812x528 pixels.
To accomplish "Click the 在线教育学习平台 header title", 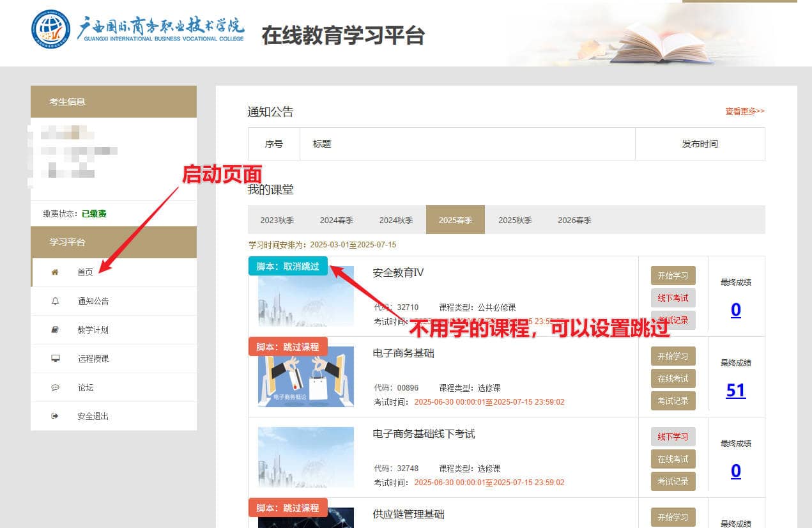I will tap(343, 35).
